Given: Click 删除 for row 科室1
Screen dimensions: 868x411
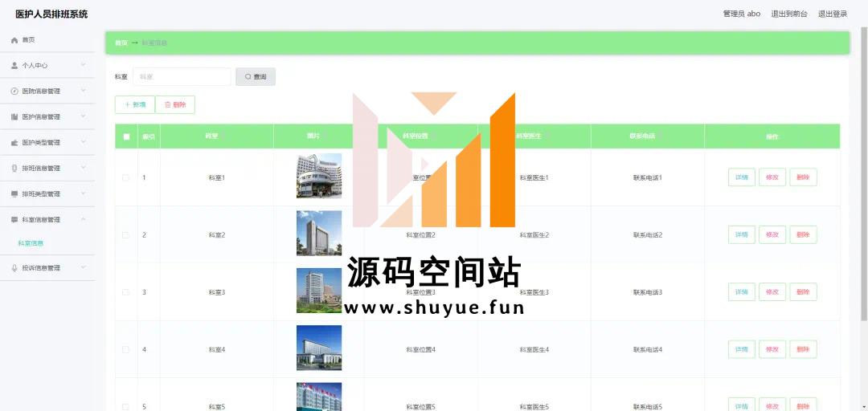Looking at the screenshot, I should (x=803, y=177).
